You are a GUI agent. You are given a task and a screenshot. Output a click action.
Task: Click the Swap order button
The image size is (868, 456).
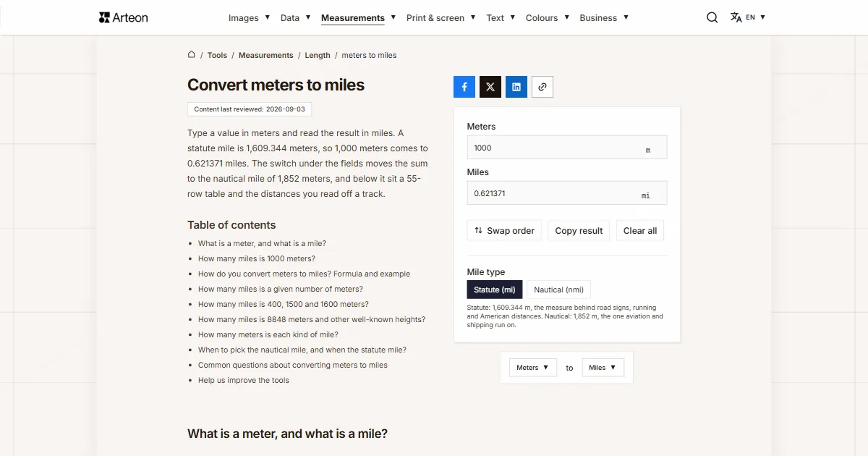pos(504,231)
